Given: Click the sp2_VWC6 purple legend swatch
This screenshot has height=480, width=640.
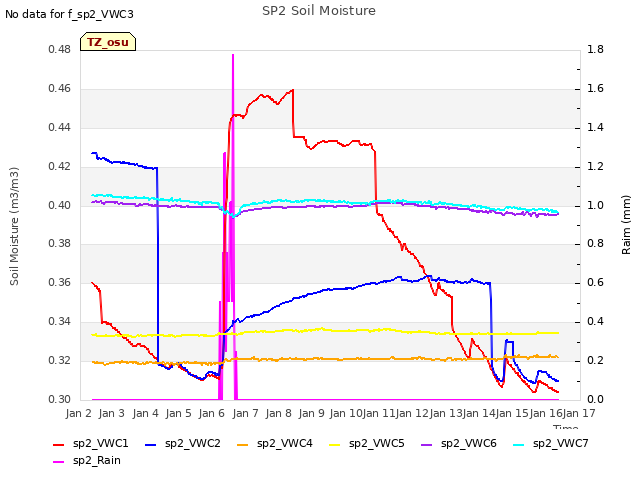Looking at the screenshot, I should click(427, 444).
